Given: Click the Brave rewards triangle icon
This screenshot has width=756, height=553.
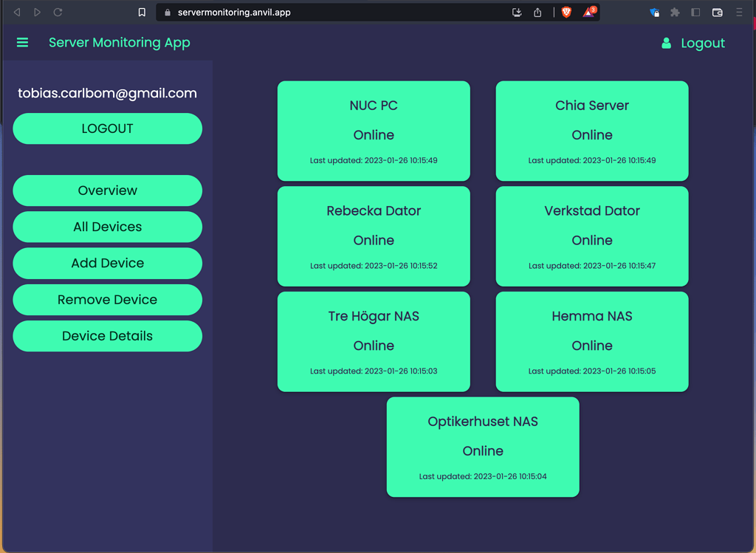Looking at the screenshot, I should click(587, 12).
